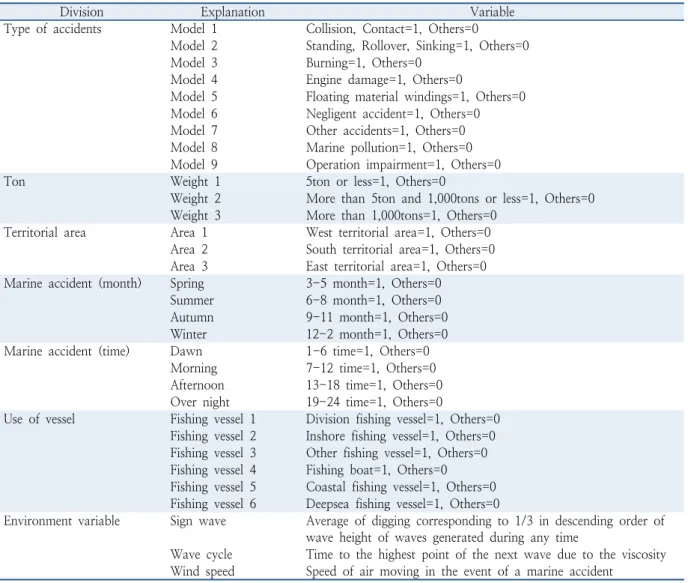This screenshot has height=583, width=688.
Task: Click '9-11 month=1, Others=0' text
Action: [376, 317]
